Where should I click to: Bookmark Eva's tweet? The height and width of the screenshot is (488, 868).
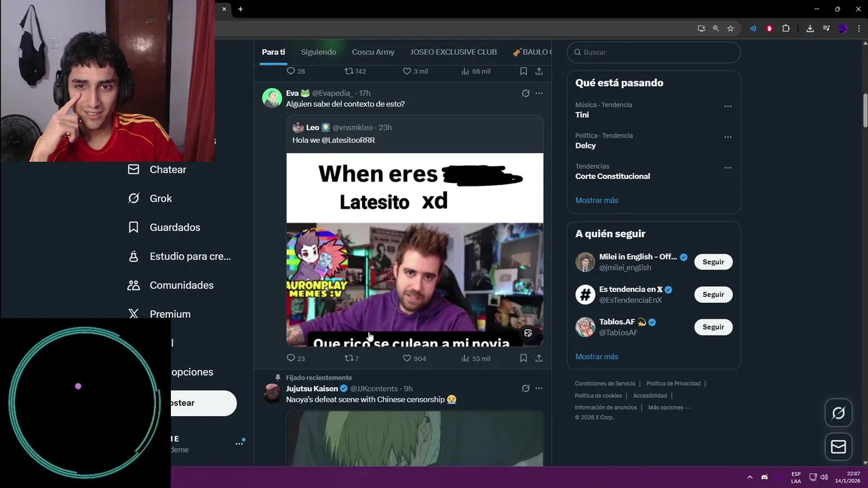coord(524,358)
